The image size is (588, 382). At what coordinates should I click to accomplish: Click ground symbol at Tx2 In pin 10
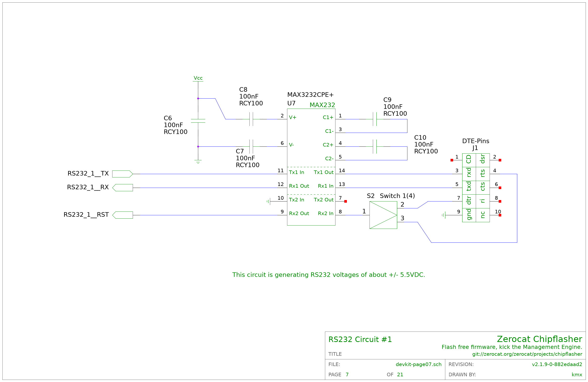(269, 201)
